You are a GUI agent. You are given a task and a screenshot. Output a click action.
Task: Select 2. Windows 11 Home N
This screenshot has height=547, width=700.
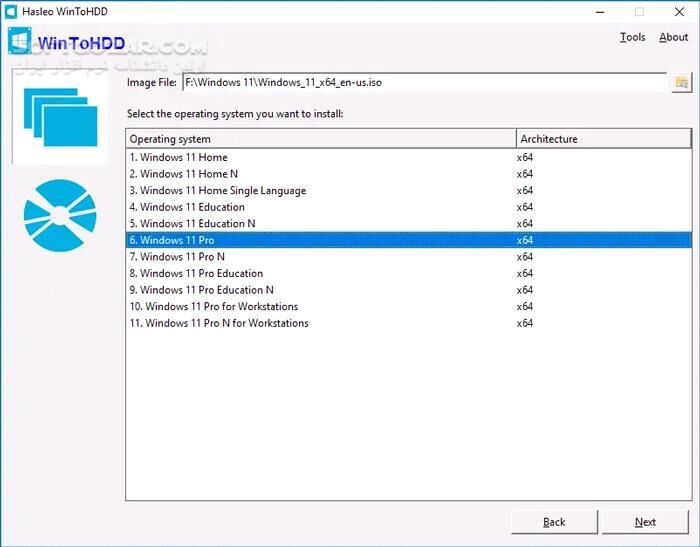click(408, 174)
